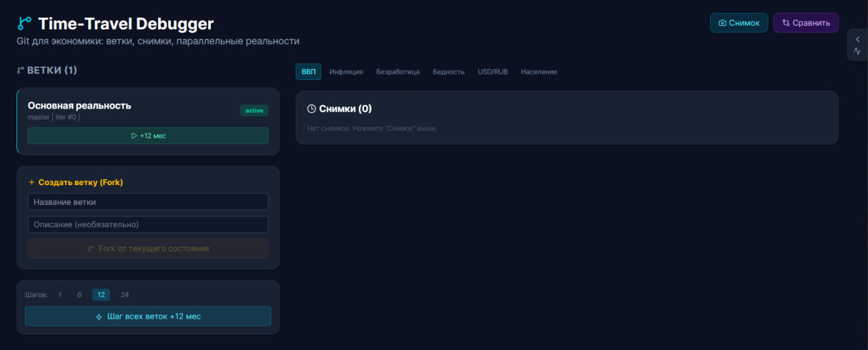The image size is (868, 350).
Task: Switch to the USD/RUB tab
Action: (493, 72)
